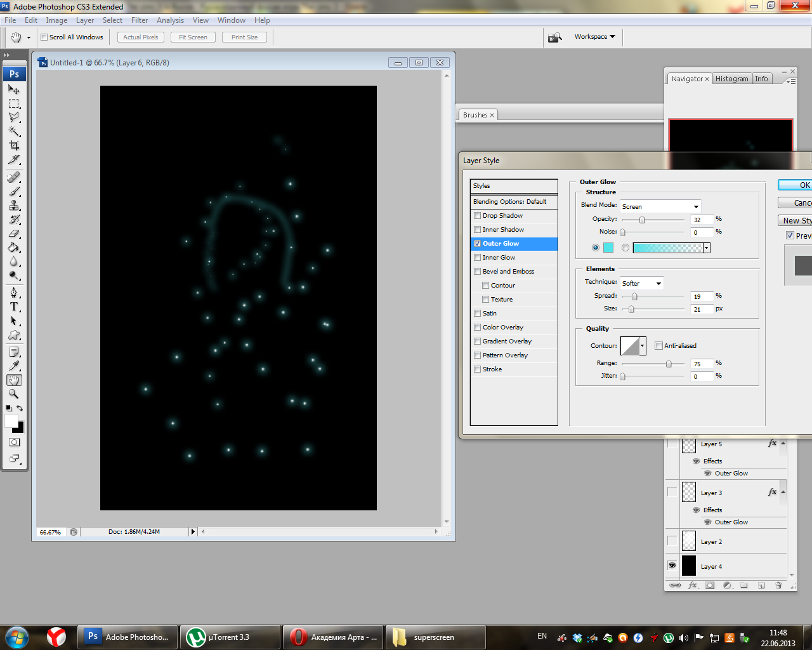This screenshot has height=650, width=812.
Task: Click the Opacity value input field
Action: [702, 220]
